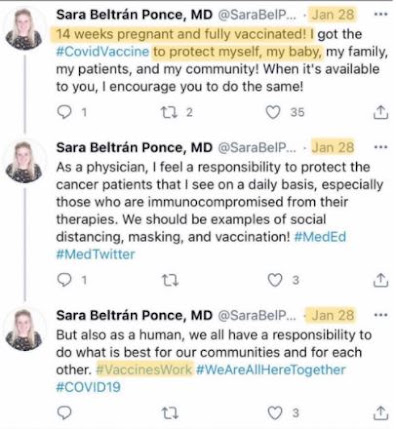Viewport: 396px width, 429px height.
Task: Retweet the 'As a physician' tweet
Action: 170,280
